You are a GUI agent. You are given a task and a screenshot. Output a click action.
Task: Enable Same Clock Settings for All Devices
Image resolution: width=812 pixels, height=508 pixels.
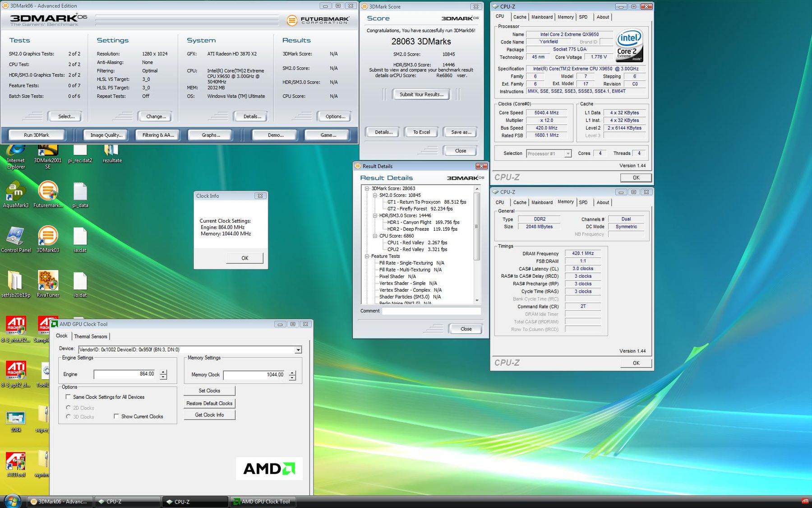point(68,397)
